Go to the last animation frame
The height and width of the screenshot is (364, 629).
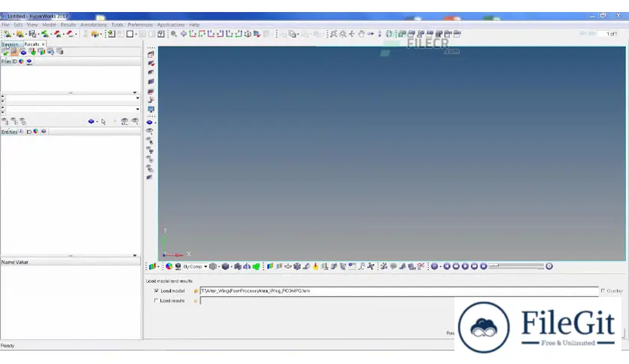point(483,266)
